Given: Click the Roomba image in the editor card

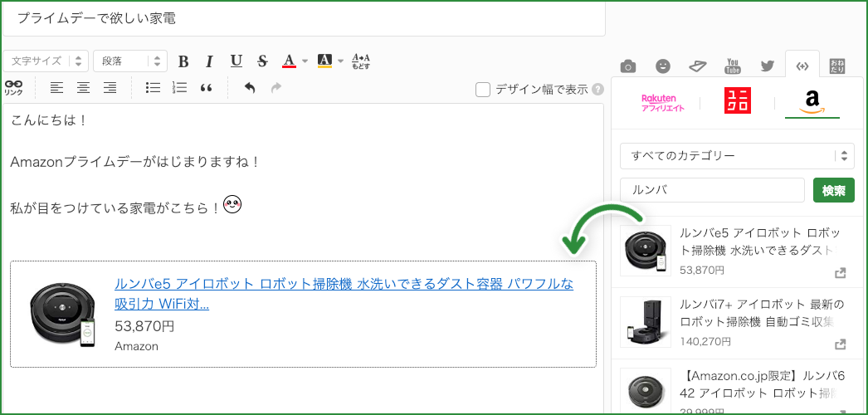Looking at the screenshot, I should coord(62,315).
